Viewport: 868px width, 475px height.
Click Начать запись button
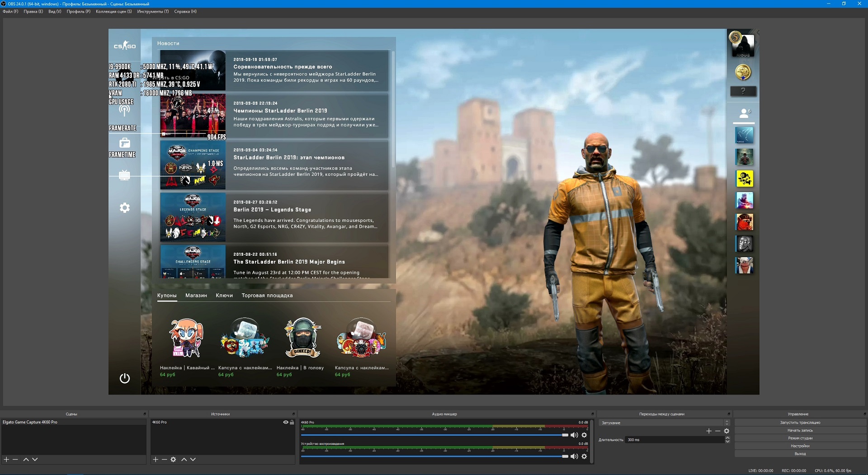click(800, 430)
